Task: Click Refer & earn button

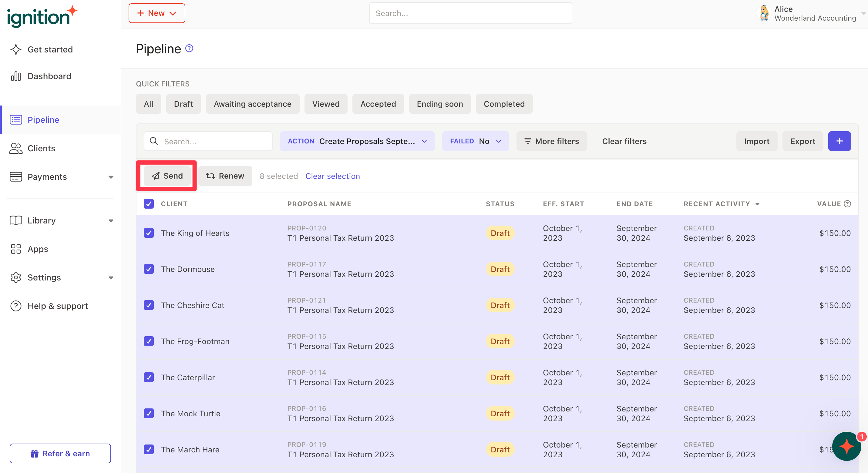Action: [60, 454]
